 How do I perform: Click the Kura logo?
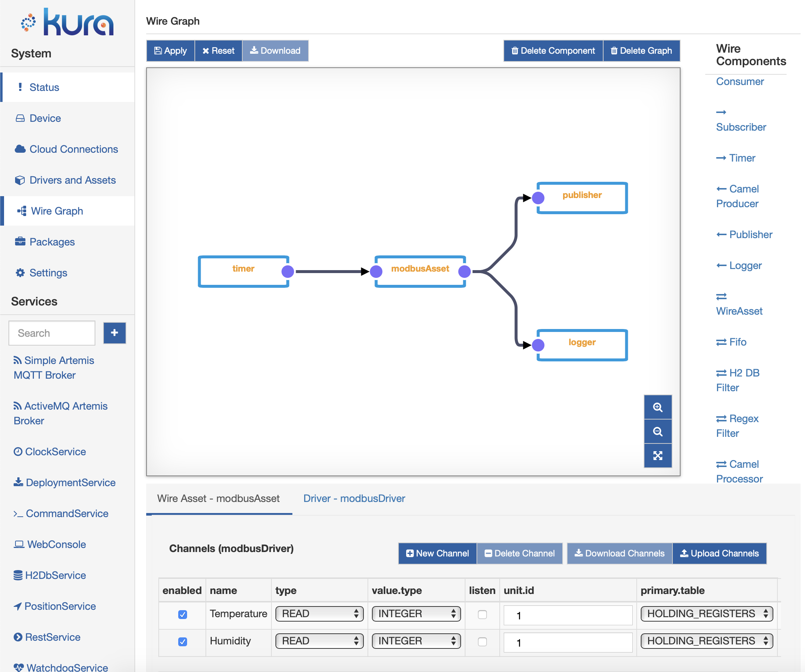click(67, 22)
